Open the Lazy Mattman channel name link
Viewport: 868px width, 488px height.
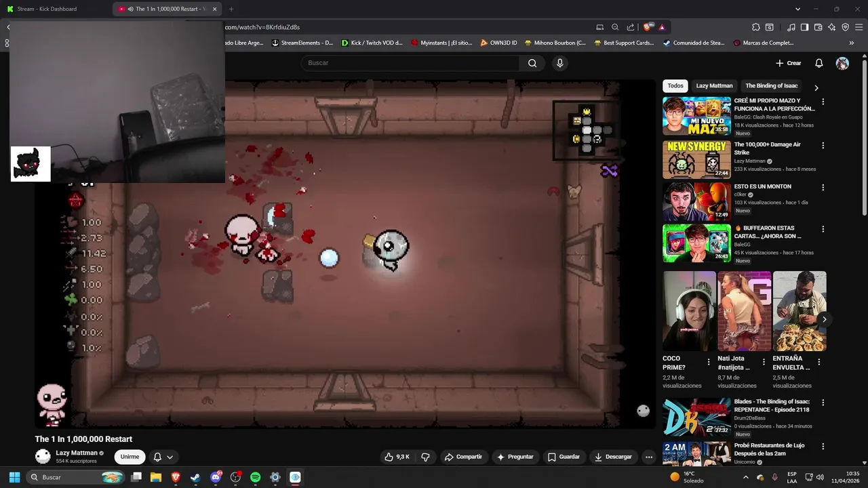77,453
